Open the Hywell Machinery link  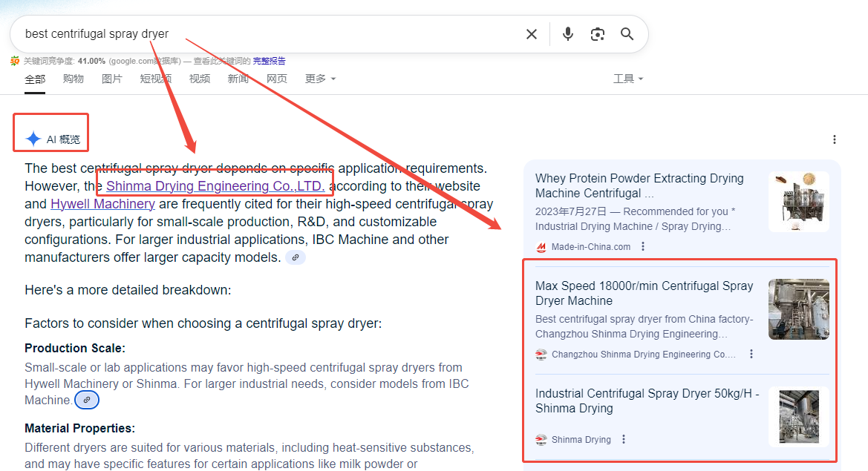[x=102, y=204]
